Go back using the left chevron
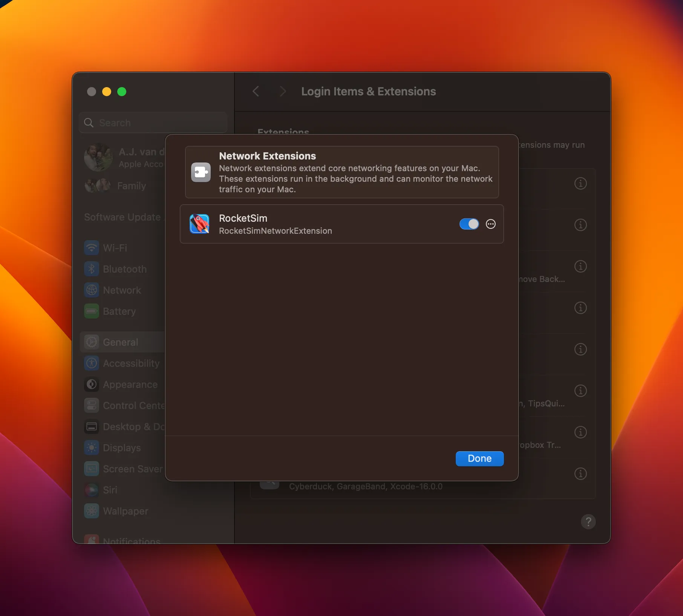Screen dimensions: 683x616 [256, 91]
